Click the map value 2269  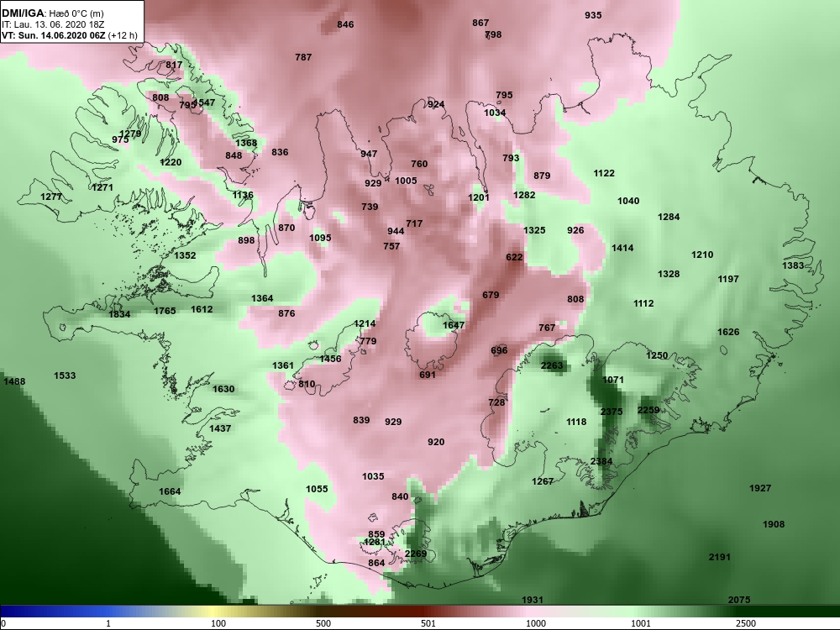tap(416, 554)
